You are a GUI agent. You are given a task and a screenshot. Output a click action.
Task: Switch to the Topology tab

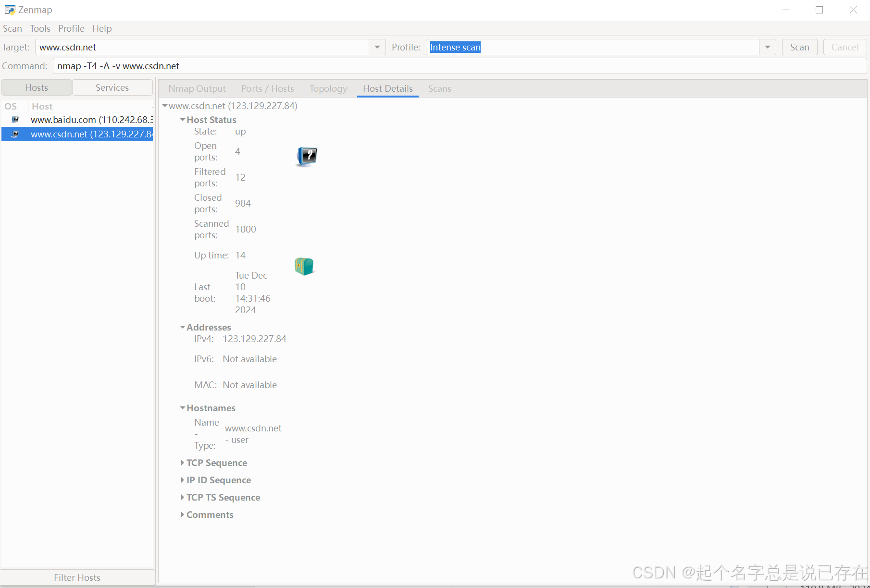(328, 88)
